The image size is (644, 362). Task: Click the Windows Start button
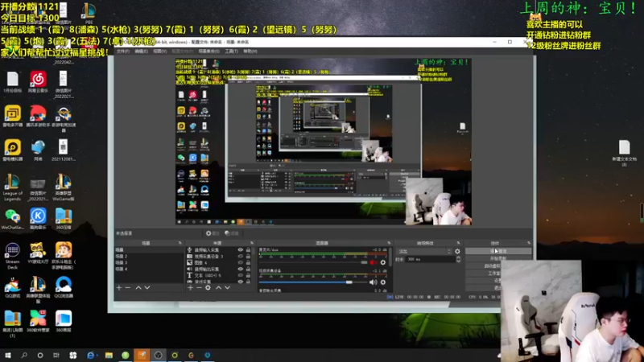click(x=7, y=355)
